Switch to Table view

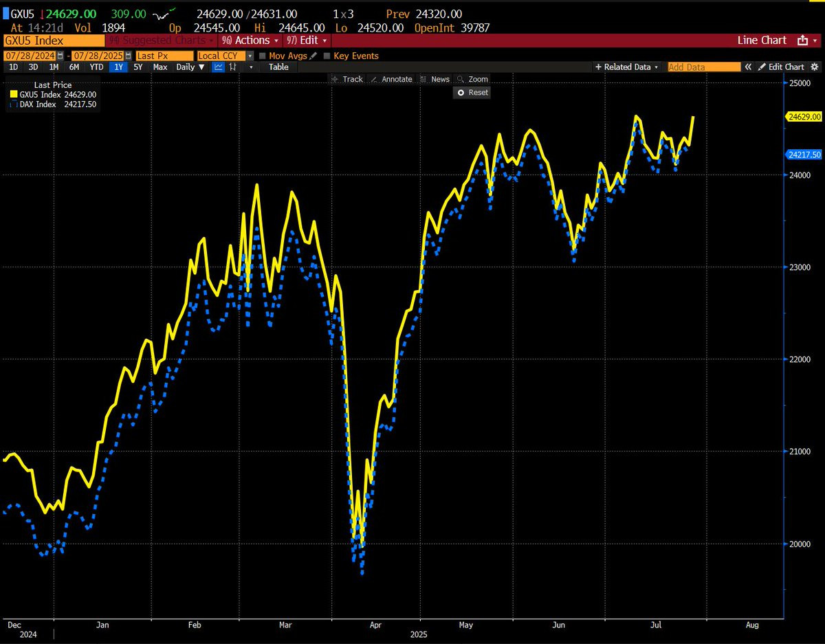(x=278, y=67)
